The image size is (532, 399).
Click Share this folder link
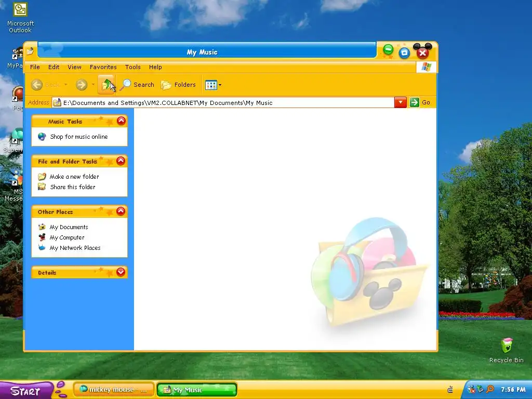point(73,187)
